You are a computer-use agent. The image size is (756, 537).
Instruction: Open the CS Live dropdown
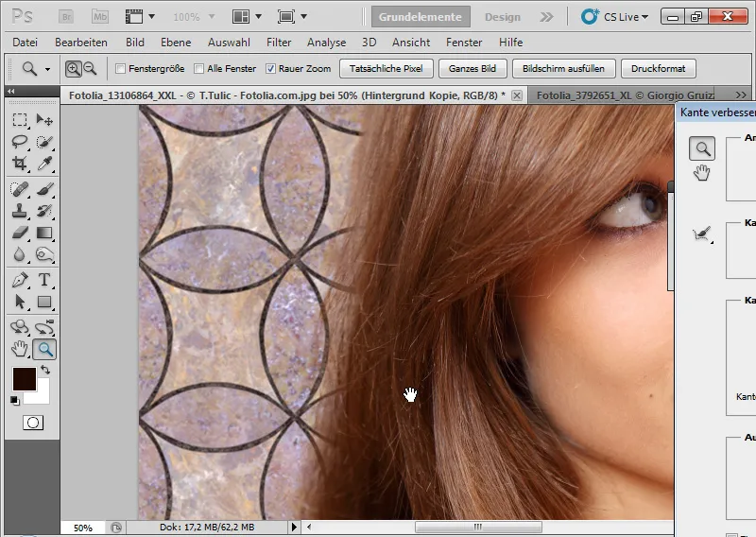click(x=615, y=17)
